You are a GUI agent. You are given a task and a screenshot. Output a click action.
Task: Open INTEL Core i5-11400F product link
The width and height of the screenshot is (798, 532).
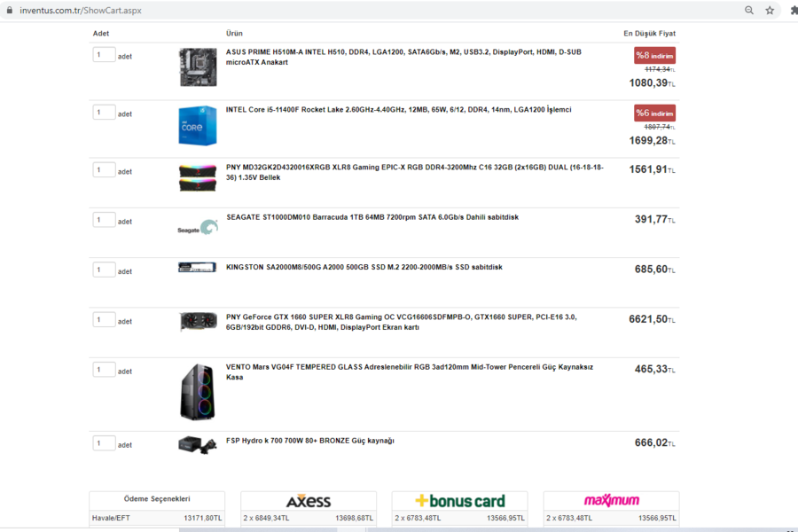(x=398, y=109)
